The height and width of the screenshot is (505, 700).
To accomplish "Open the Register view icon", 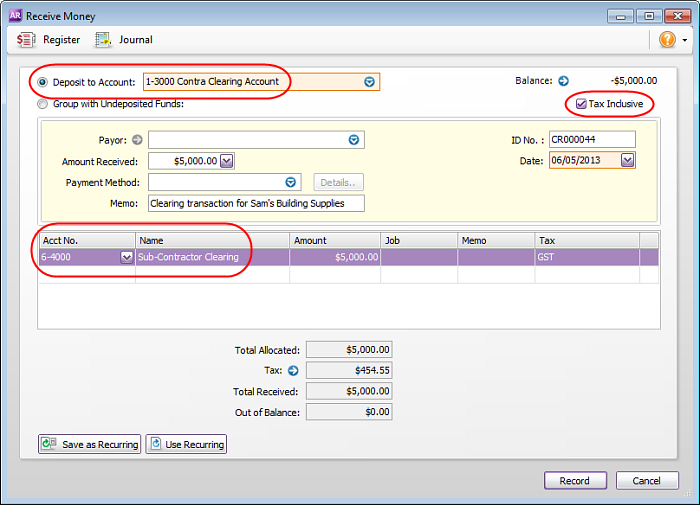I will pyautogui.click(x=26, y=40).
